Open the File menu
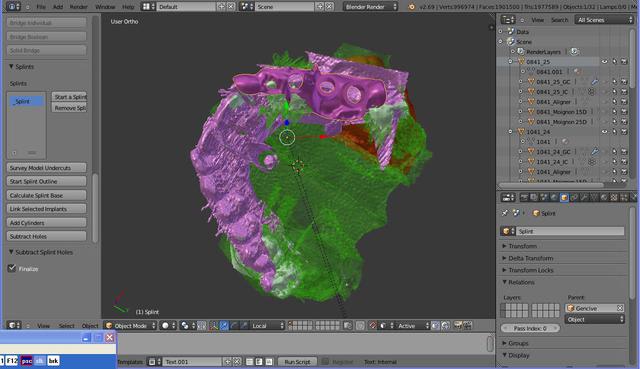 point(41,7)
